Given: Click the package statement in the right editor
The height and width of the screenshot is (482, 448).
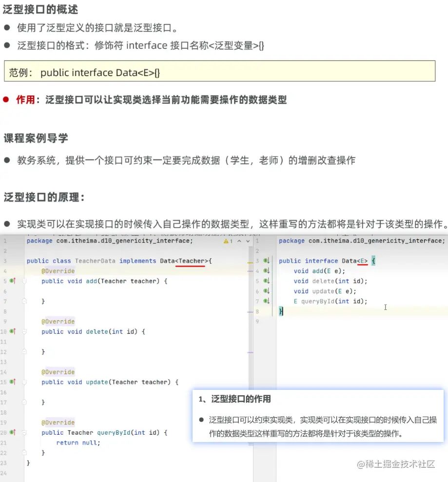Looking at the screenshot, I should (362, 241).
